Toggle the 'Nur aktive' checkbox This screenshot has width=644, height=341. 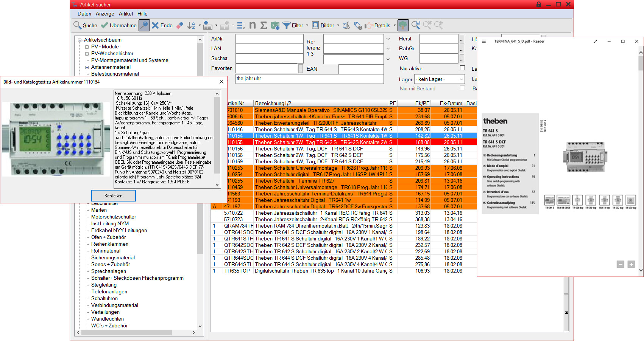click(x=462, y=68)
